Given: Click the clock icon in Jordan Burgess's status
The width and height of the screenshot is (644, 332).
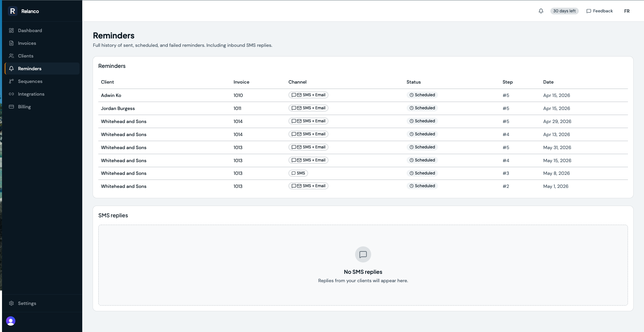Looking at the screenshot, I should 412,108.
